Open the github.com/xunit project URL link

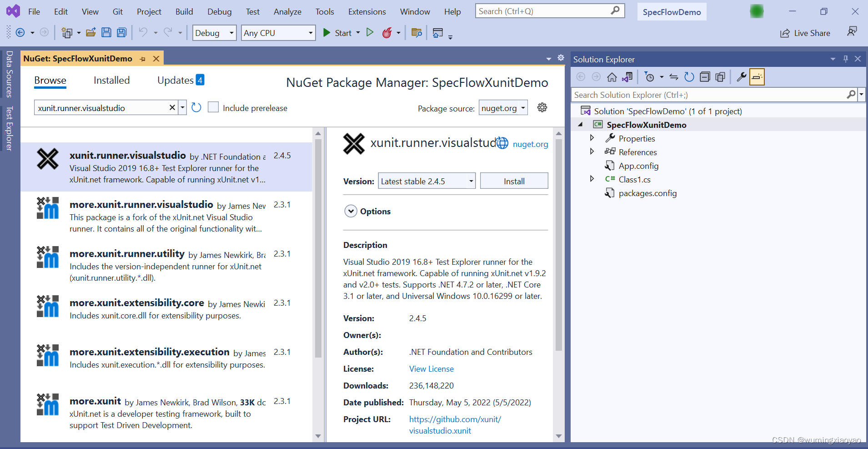pyautogui.click(x=455, y=425)
